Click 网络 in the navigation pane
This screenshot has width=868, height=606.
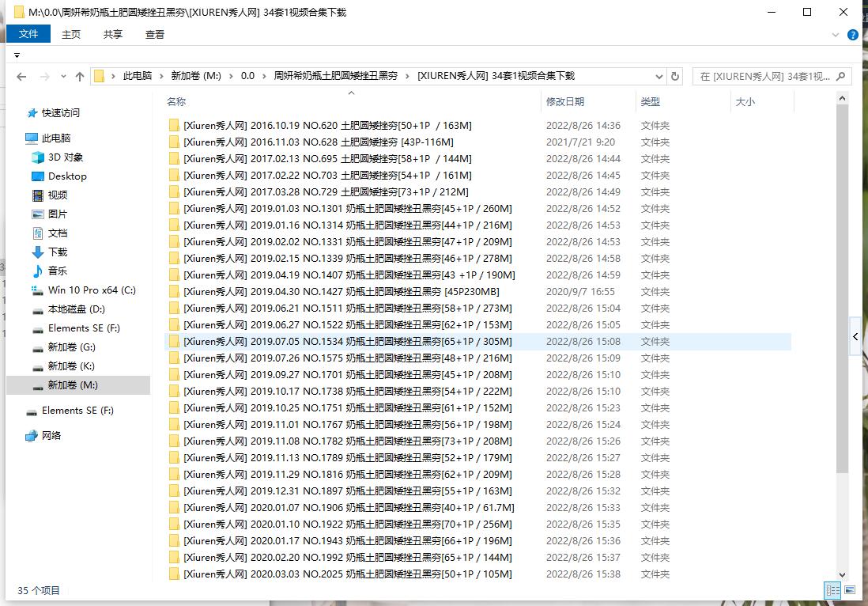51,436
